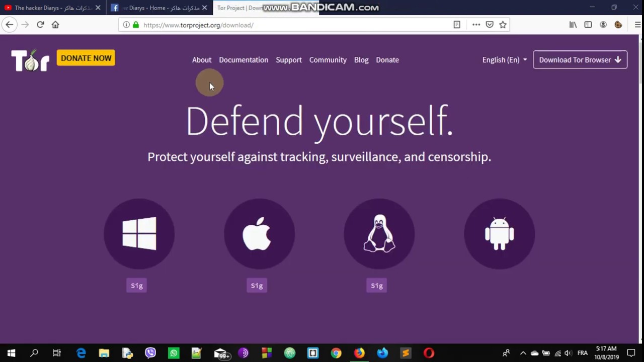Toggle Reader View in address bar

(457, 25)
